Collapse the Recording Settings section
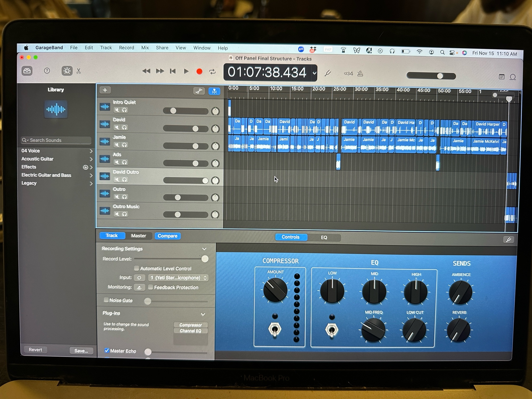This screenshot has height=399, width=532. click(204, 249)
